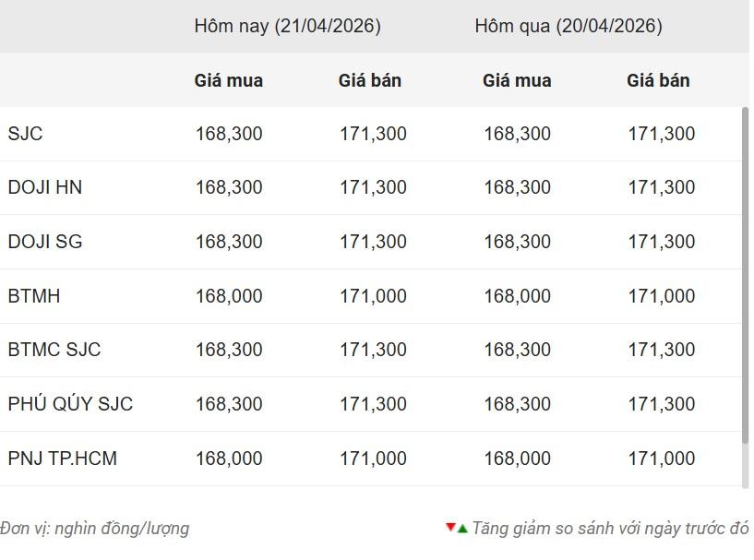The width and height of the screenshot is (754, 560).
Task: Click the table's vertical scrollbar
Action: click(x=745, y=277)
